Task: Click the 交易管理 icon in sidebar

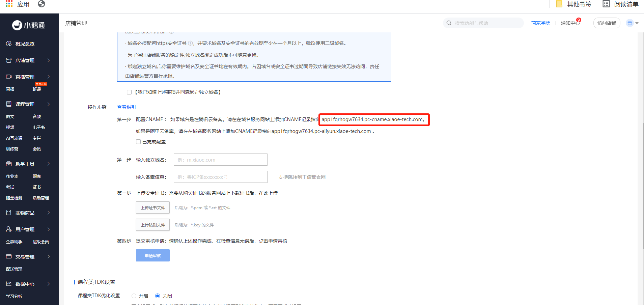Action: click(x=9, y=256)
